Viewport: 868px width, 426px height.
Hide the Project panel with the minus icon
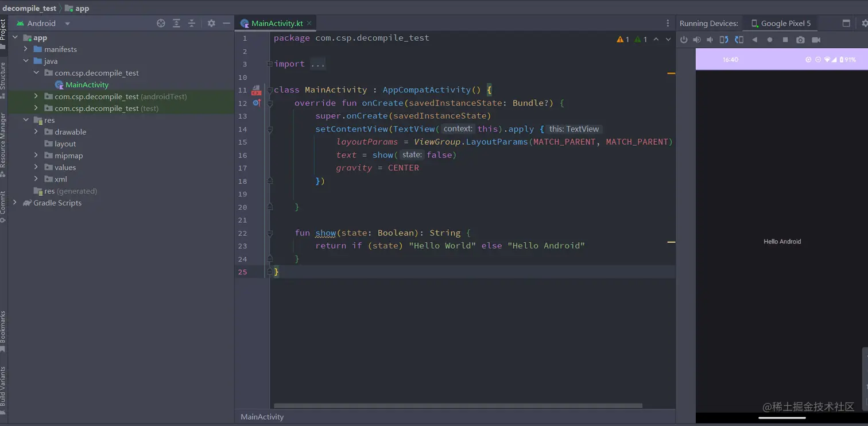click(227, 23)
